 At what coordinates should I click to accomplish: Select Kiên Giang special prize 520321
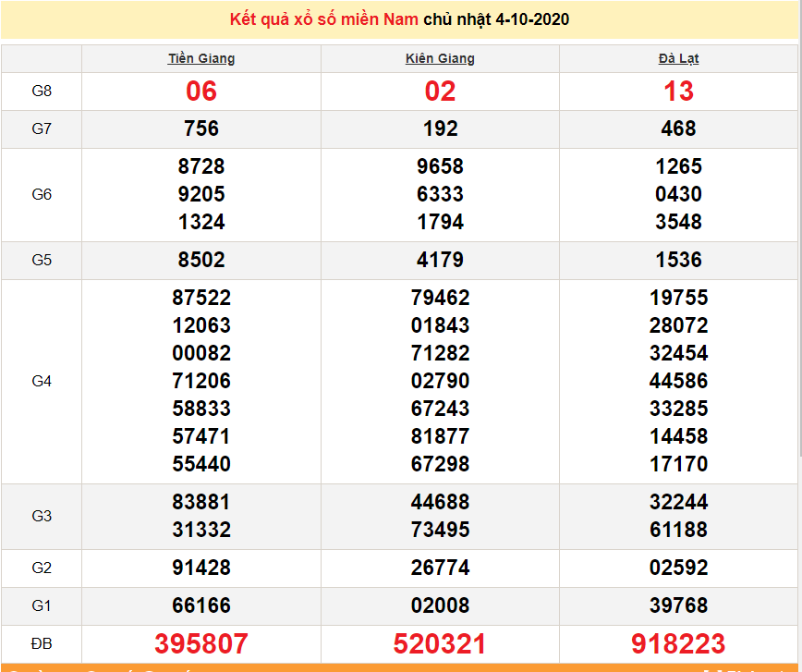tap(440, 643)
